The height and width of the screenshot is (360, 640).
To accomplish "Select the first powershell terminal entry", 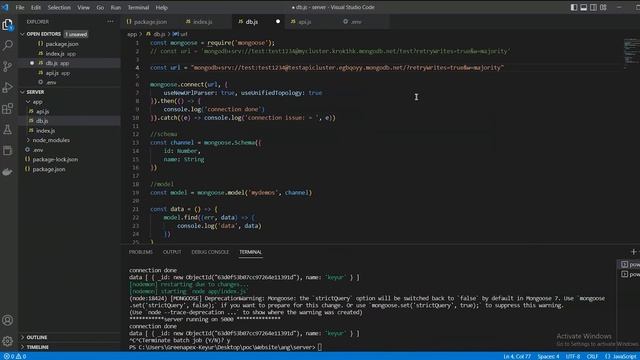I will pyautogui.click(x=630, y=264).
